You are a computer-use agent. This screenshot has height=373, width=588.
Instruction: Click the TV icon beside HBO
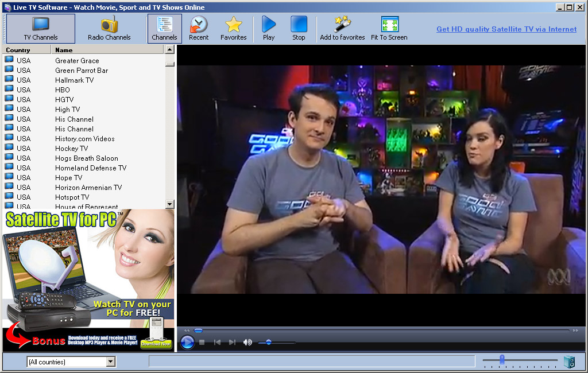[9, 89]
